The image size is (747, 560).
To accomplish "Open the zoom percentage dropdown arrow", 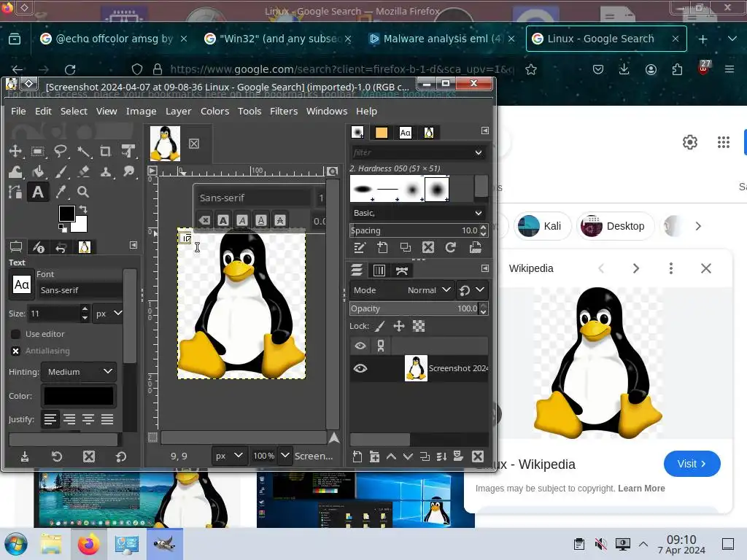I will [x=285, y=456].
